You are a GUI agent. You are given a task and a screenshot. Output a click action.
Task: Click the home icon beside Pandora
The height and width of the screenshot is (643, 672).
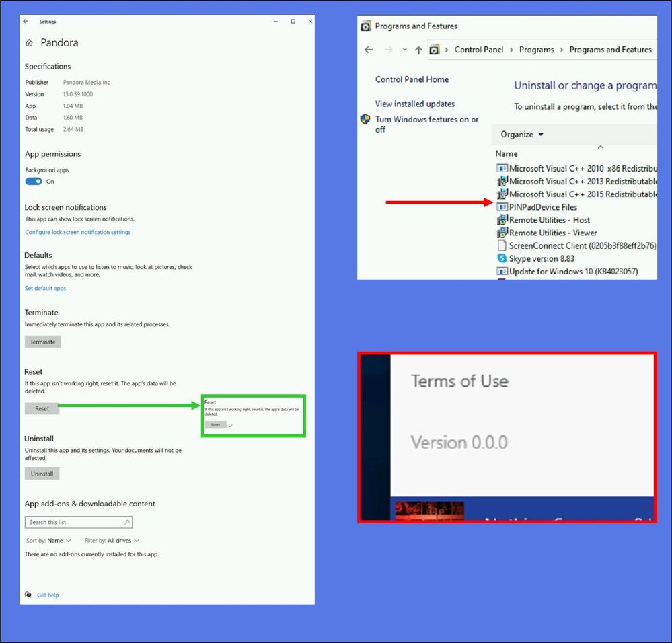[29, 43]
